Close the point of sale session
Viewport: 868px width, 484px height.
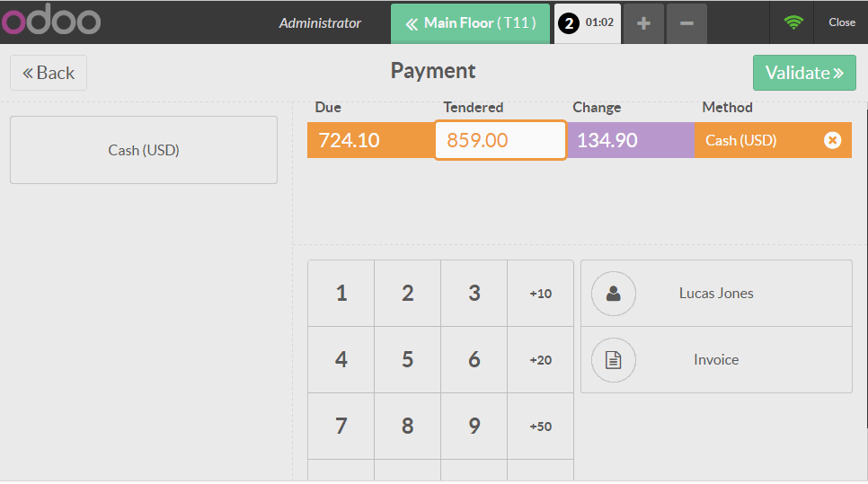click(841, 22)
